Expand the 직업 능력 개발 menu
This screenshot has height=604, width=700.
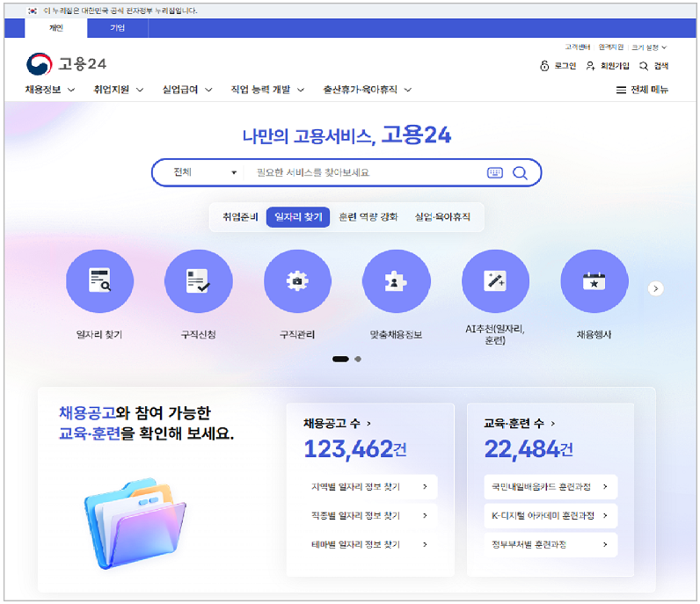click(x=267, y=90)
